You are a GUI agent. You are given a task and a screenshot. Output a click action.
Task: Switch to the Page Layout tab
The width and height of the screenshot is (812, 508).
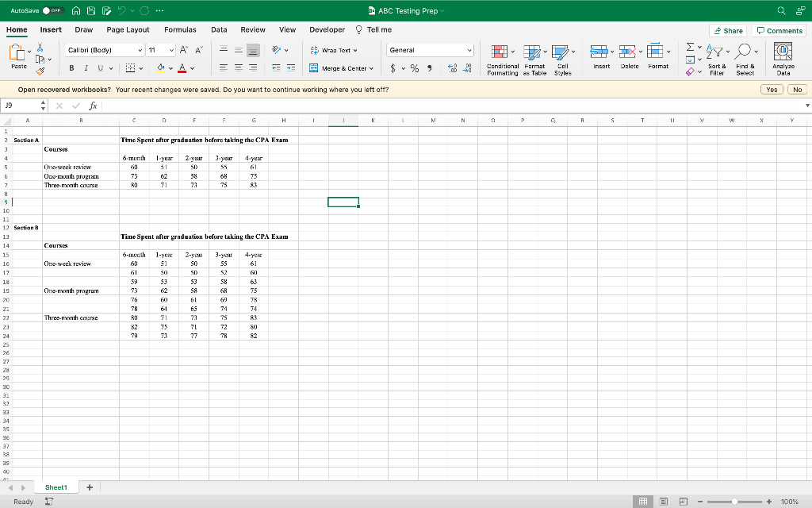tap(128, 30)
